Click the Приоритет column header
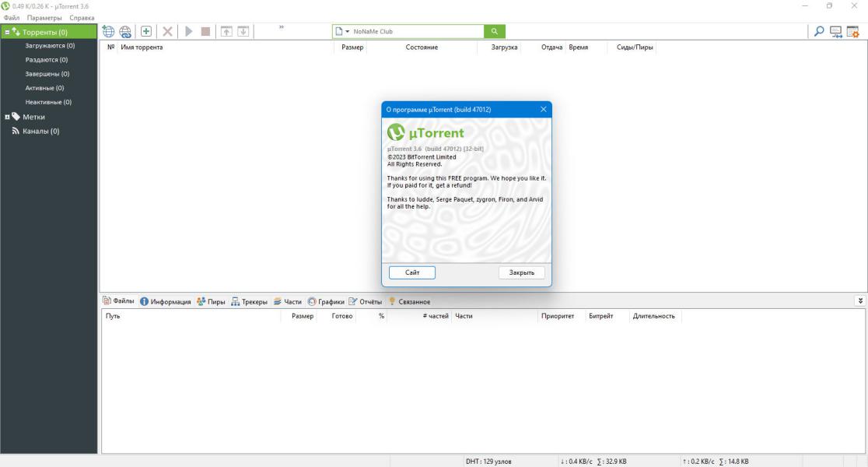Screen dimensions: 868x467 coord(558,316)
